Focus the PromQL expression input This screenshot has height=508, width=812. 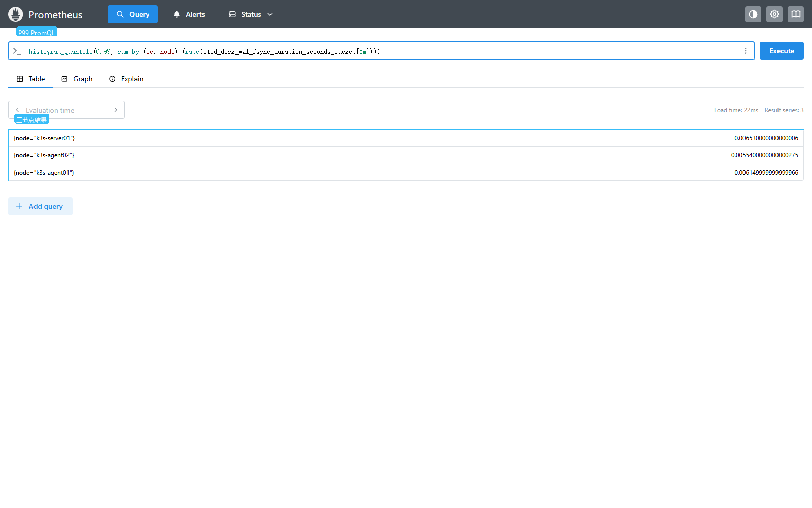[x=381, y=51]
